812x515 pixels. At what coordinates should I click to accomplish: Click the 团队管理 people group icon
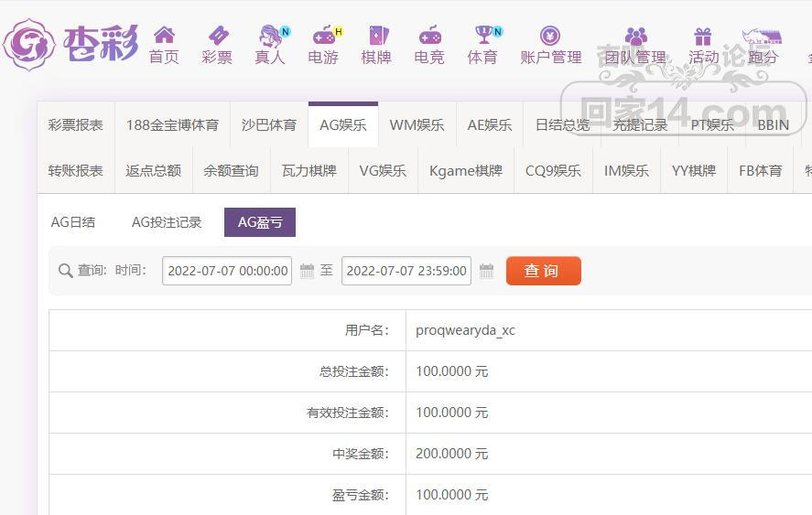636,37
